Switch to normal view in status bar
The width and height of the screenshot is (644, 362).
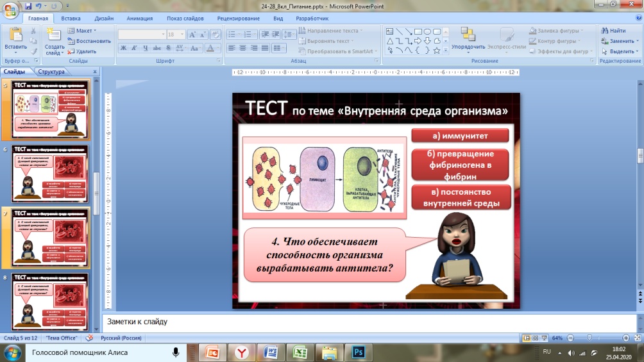(x=527, y=338)
